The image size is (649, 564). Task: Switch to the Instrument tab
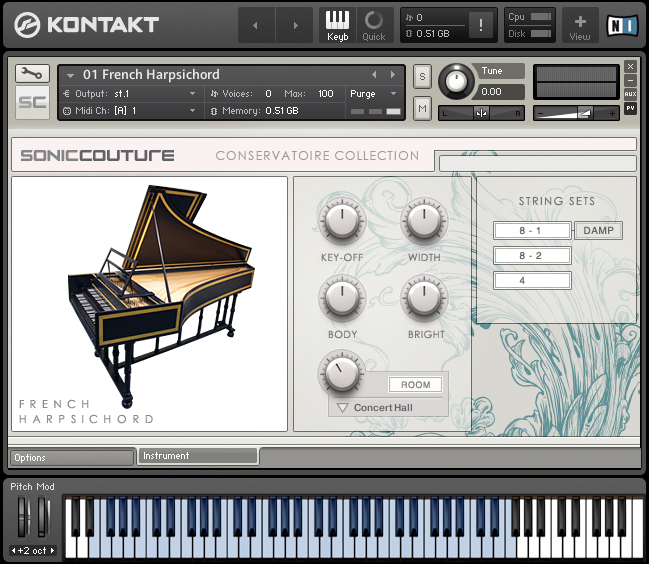(x=198, y=456)
